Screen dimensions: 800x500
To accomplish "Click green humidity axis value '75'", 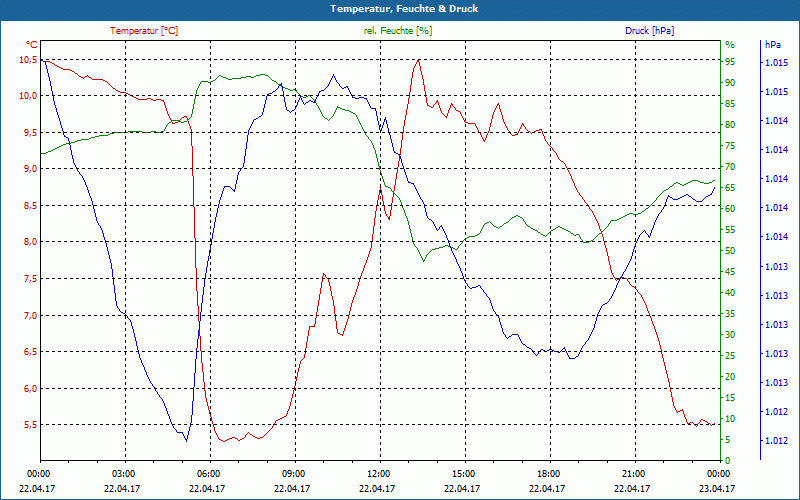I will tap(730, 146).
